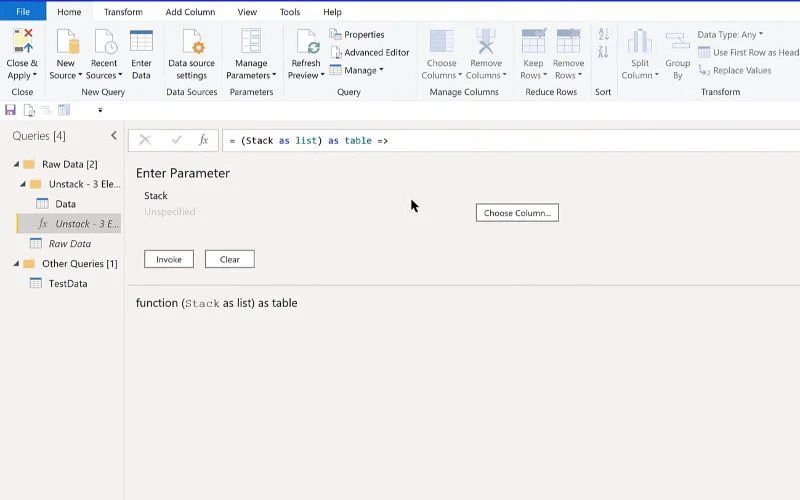
Task: Open the quick access toolbar customize arrow
Action: [x=100, y=110]
